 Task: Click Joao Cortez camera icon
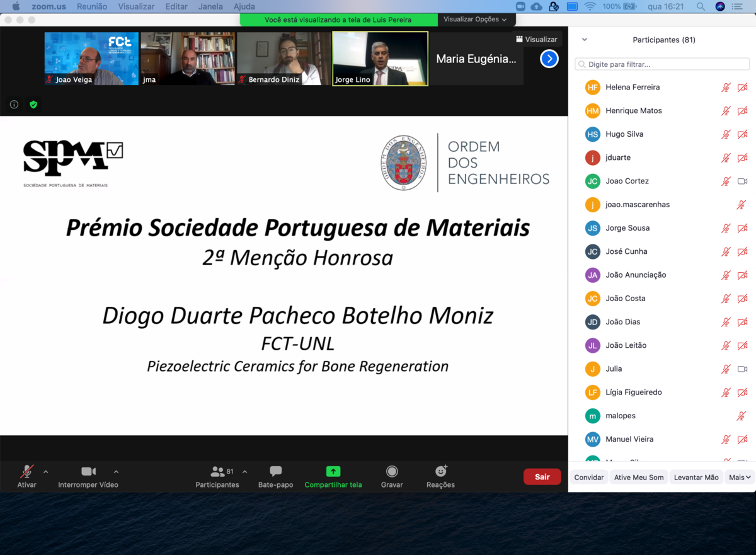[x=742, y=181]
